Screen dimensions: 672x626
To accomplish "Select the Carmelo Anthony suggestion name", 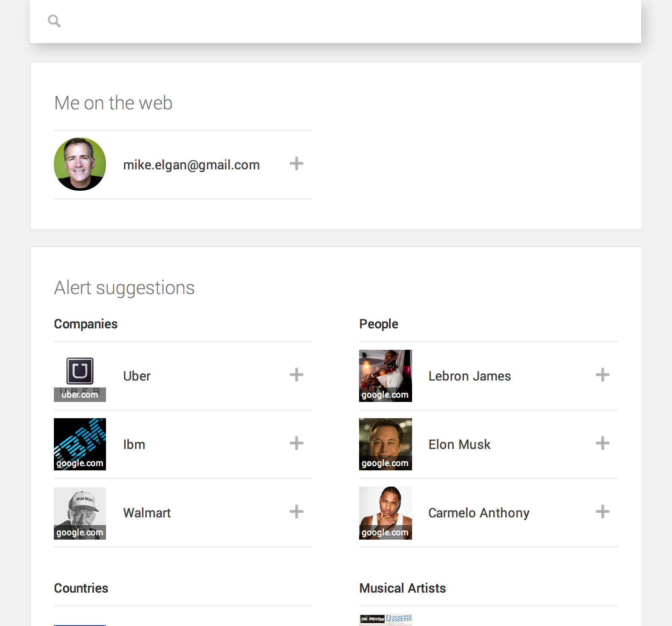I will 479,513.
